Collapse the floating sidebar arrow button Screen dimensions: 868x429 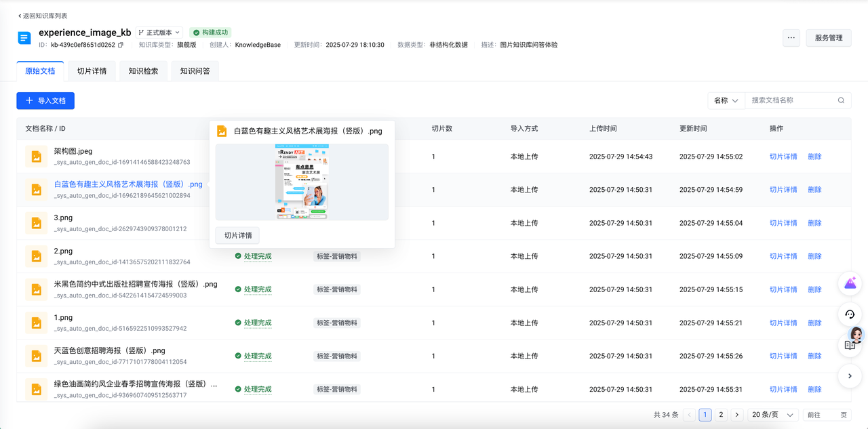(x=850, y=376)
